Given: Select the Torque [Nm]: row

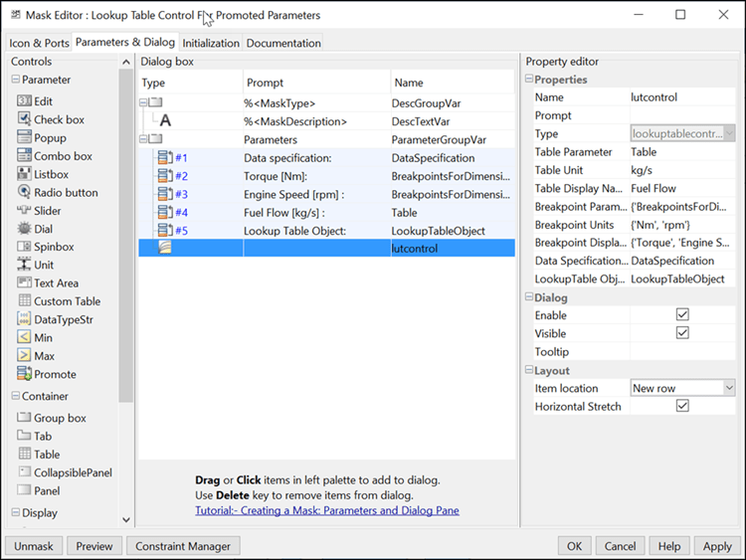Looking at the screenshot, I should coord(327,176).
